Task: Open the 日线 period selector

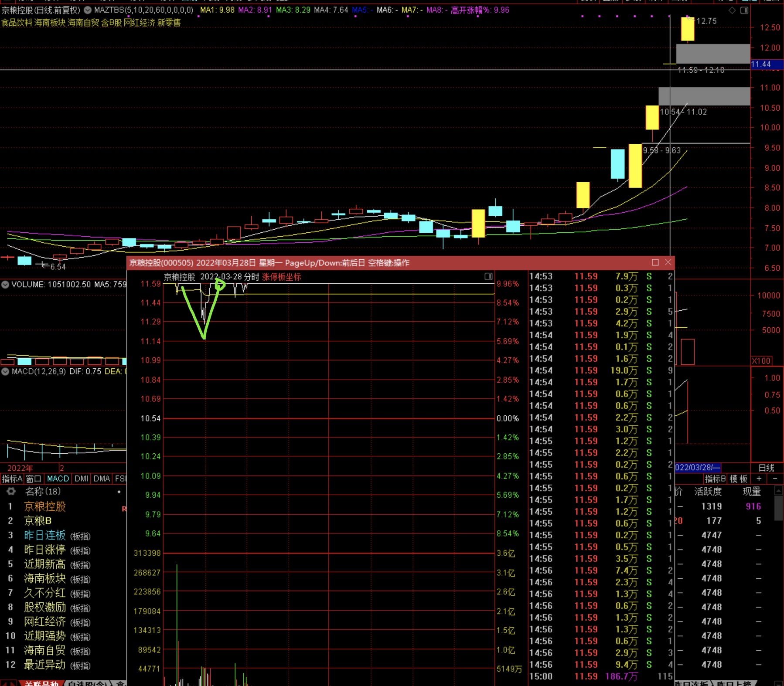Action: pos(766,468)
